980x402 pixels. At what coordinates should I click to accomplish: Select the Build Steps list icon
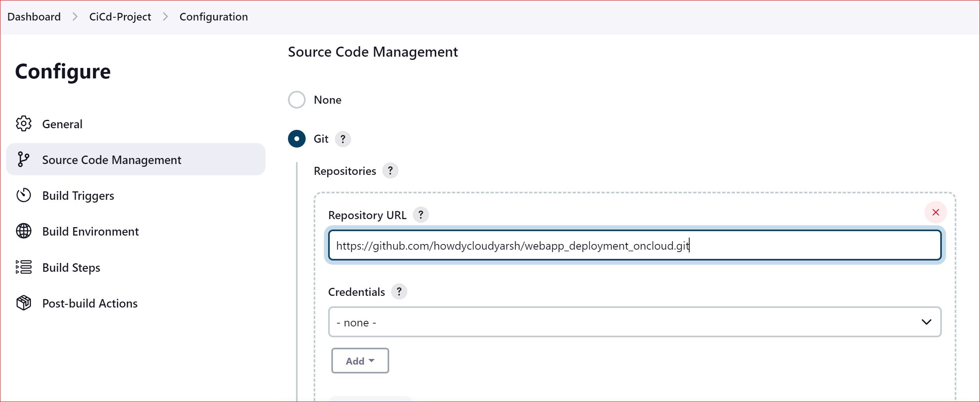(23, 267)
